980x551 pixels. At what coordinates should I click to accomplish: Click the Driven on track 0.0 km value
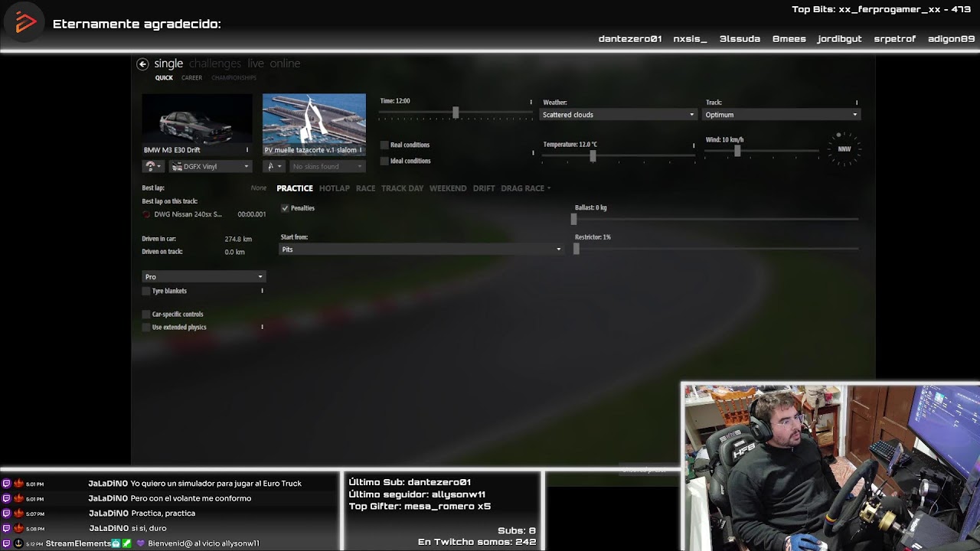point(234,252)
